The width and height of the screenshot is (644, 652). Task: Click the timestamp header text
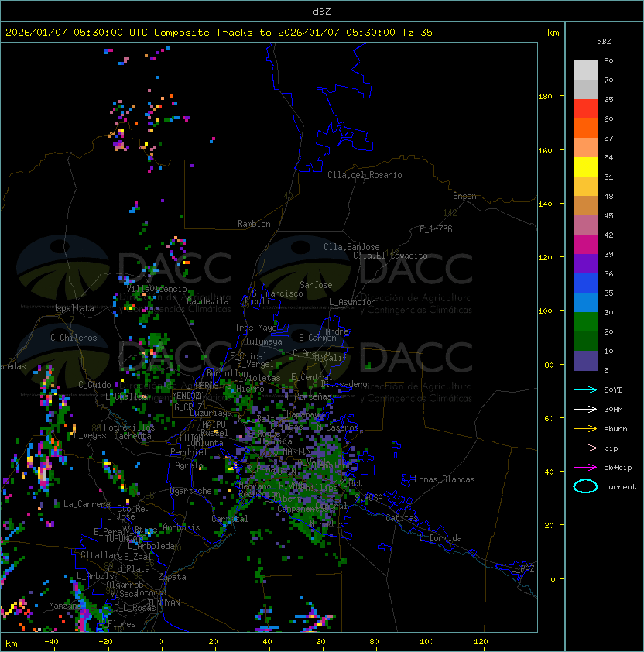pyautogui.click(x=219, y=33)
